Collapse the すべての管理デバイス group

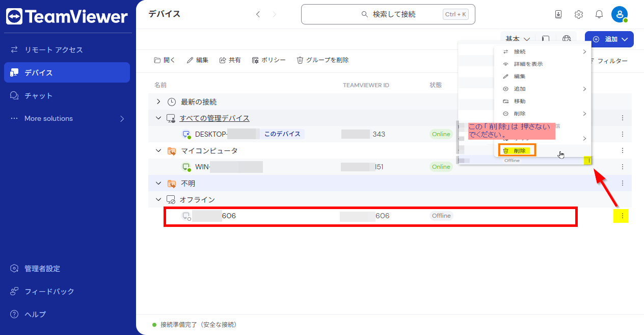(158, 118)
